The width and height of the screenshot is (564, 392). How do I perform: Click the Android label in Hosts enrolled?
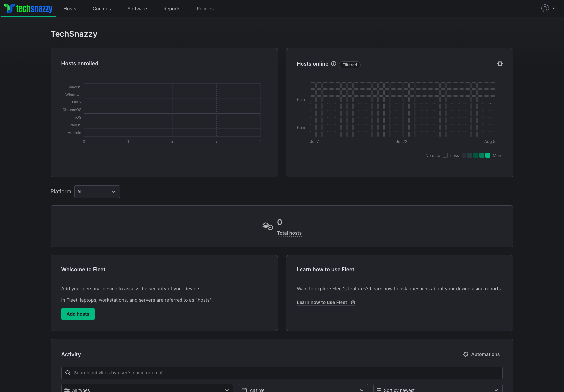point(75,133)
